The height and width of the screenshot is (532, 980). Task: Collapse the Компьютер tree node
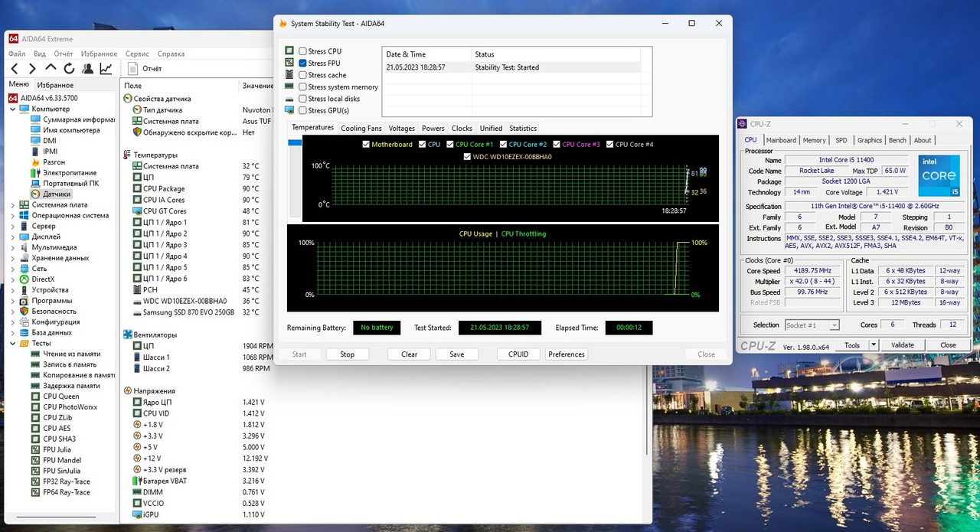coord(12,109)
